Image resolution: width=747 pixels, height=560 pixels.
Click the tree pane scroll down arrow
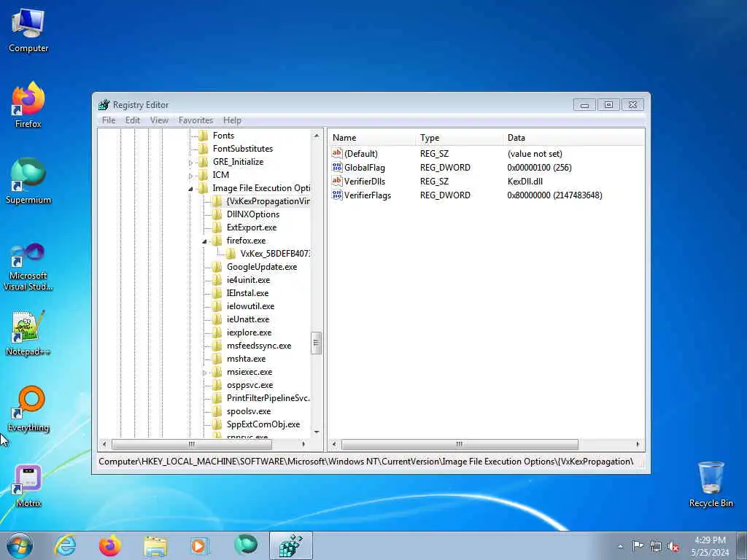click(317, 432)
